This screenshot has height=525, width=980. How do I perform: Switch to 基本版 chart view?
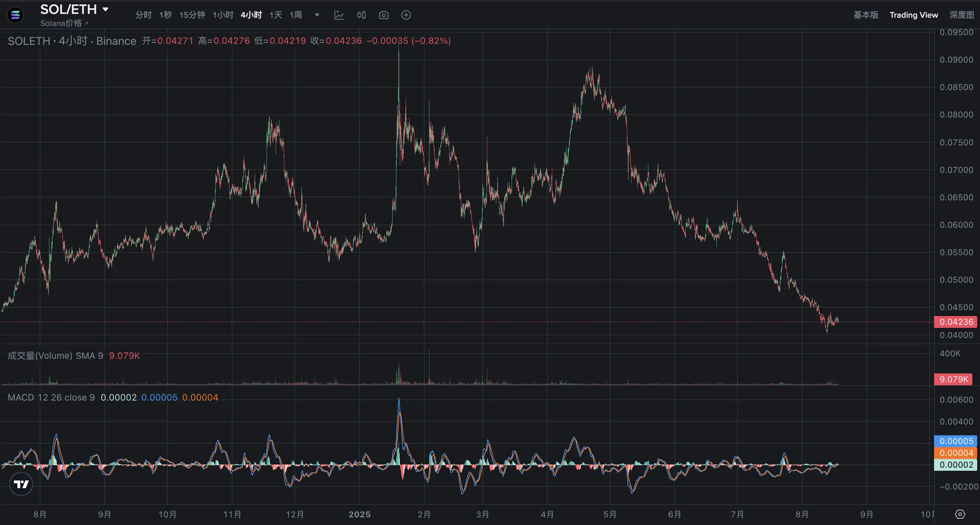[866, 15]
